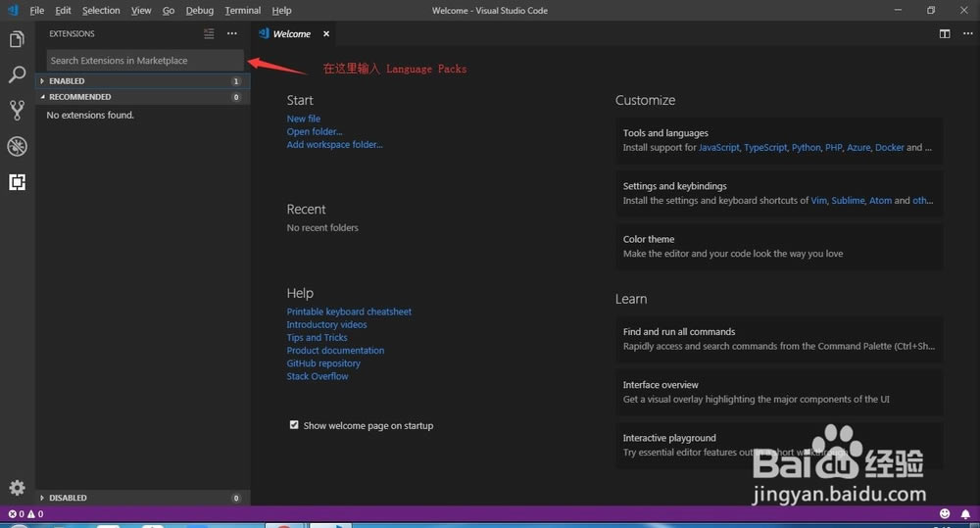Viewport: 980px width, 528px height.
Task: Open the Source Control view icon
Action: tap(17, 110)
